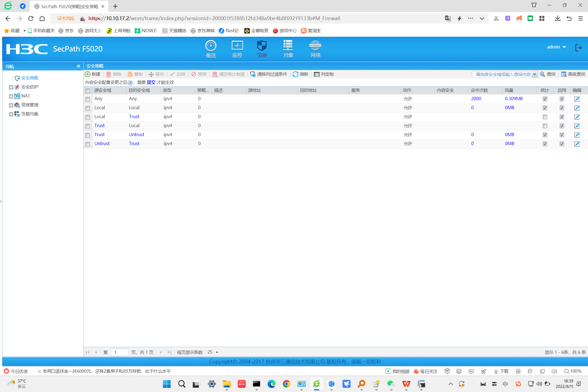Viewport: 588px width, 392px height.
Task: Click the 刷新 refresh toolbar icon
Action: pos(301,74)
